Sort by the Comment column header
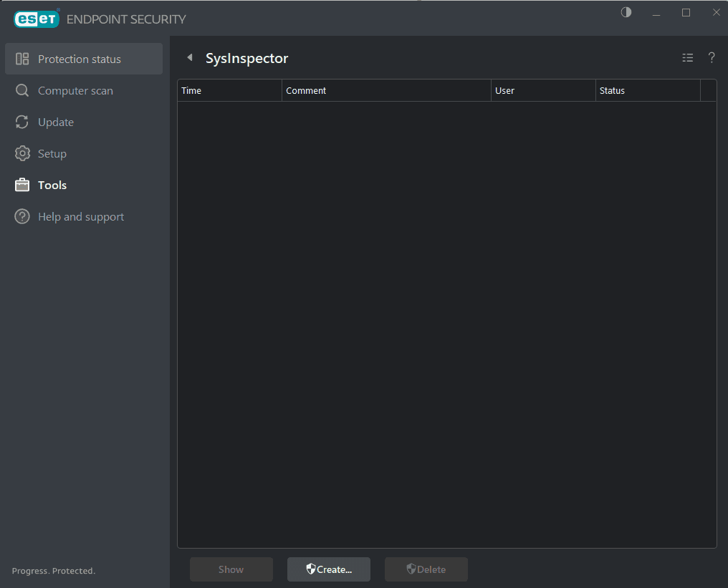 pos(386,90)
